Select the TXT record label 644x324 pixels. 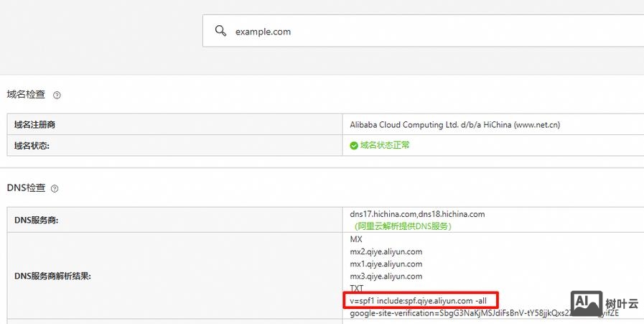tap(357, 289)
